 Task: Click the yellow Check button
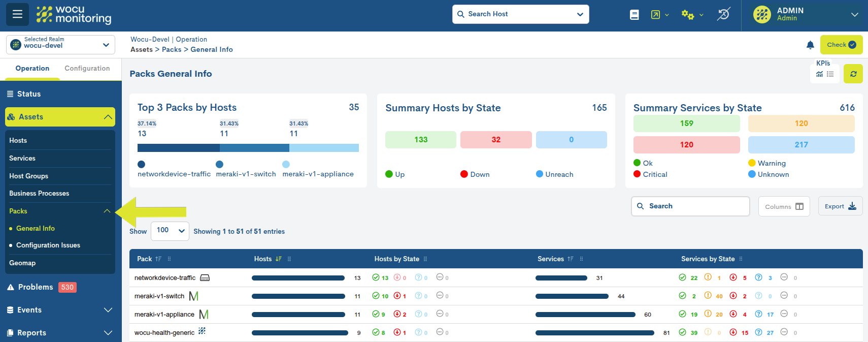point(841,45)
